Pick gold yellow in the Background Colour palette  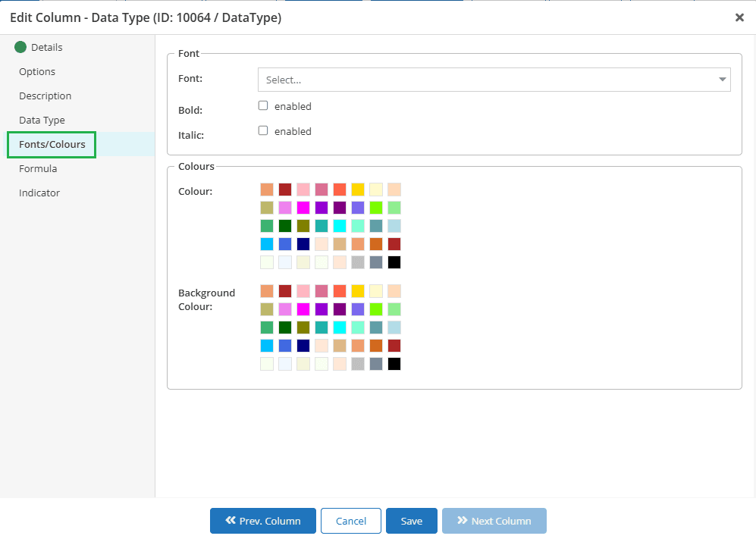[x=358, y=291]
